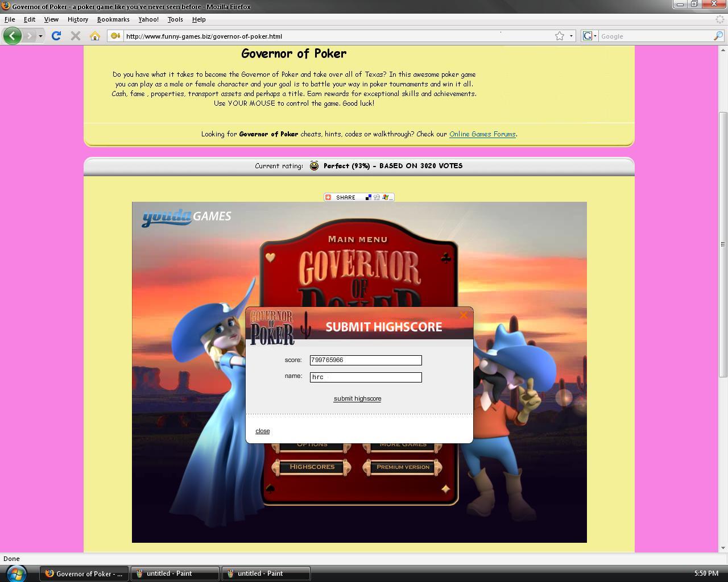728x582 pixels.
Task: Click the name input field
Action: pyautogui.click(x=366, y=377)
